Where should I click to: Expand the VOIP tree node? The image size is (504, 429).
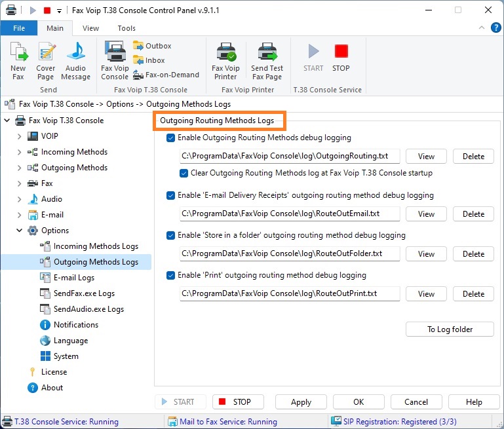coord(19,136)
